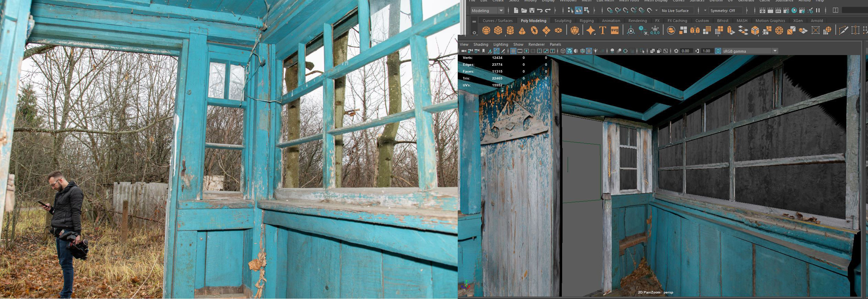
Task: Open the viewport Lighting menu
Action: [501, 44]
